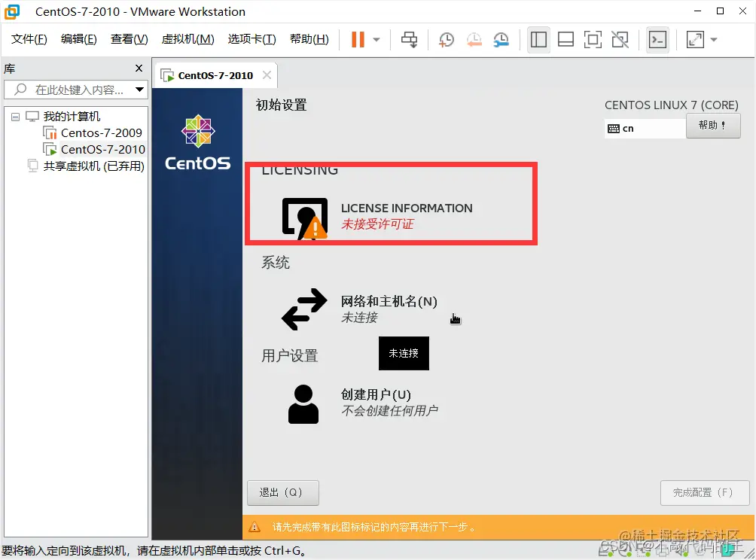Open stretch display dropdown arrow
This screenshot has height=560, width=756.
click(x=714, y=40)
